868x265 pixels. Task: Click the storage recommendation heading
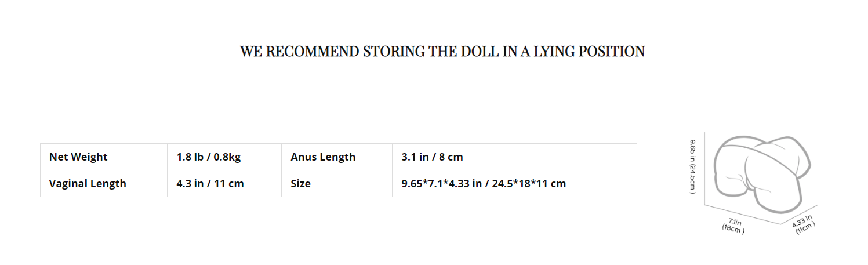[x=442, y=52]
